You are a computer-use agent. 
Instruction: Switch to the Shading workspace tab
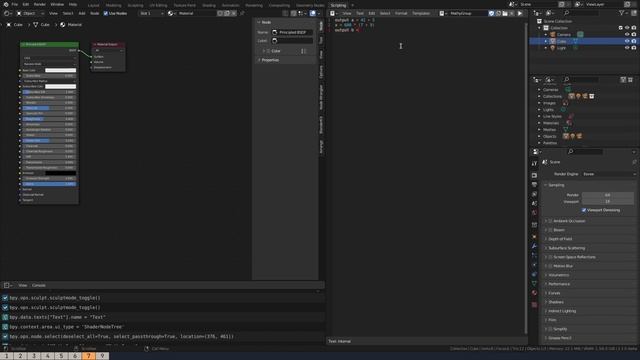pyautogui.click(x=209, y=5)
